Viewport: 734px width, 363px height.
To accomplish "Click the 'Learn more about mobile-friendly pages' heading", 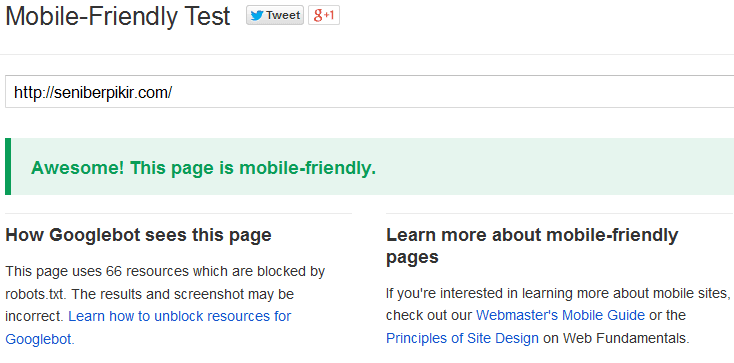I will pos(532,245).
